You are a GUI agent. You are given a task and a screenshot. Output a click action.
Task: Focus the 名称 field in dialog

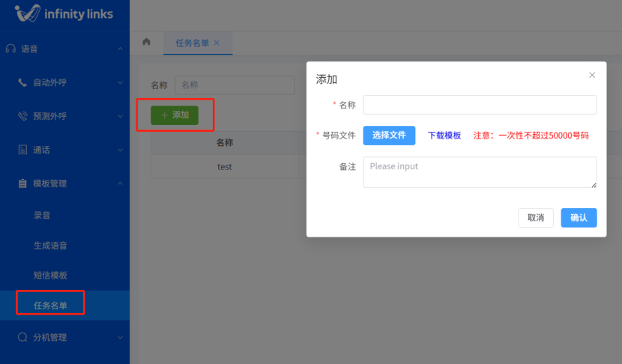point(480,105)
